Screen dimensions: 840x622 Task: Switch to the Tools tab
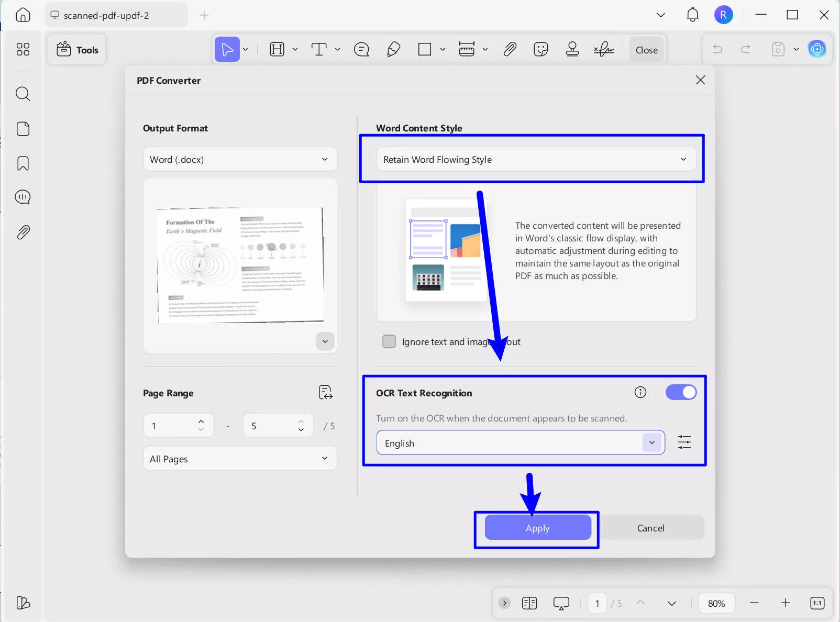77,49
